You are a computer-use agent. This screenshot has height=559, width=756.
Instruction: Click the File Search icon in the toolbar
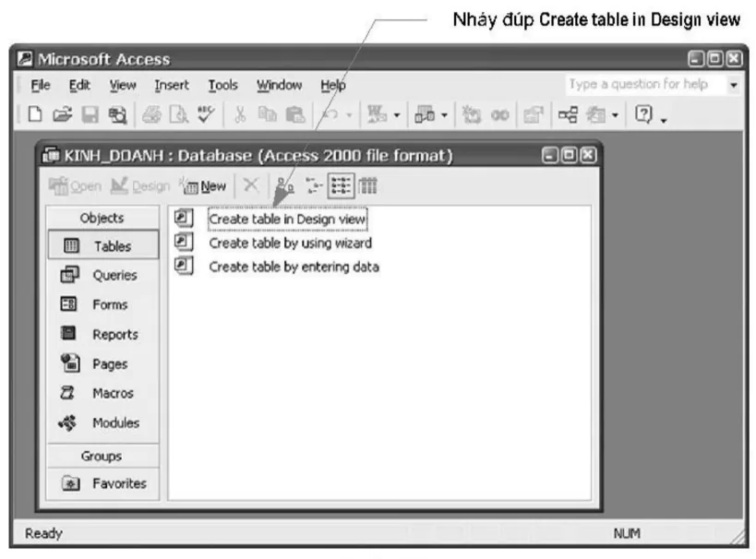pyautogui.click(x=117, y=114)
